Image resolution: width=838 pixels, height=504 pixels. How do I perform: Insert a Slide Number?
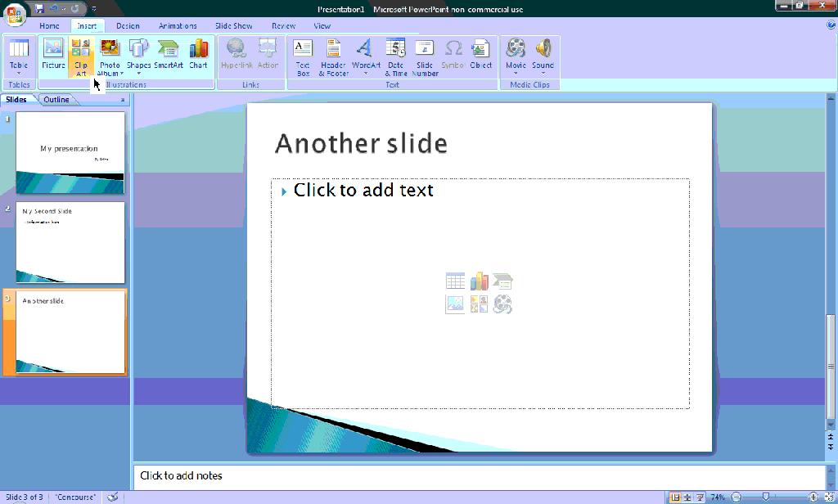click(425, 56)
